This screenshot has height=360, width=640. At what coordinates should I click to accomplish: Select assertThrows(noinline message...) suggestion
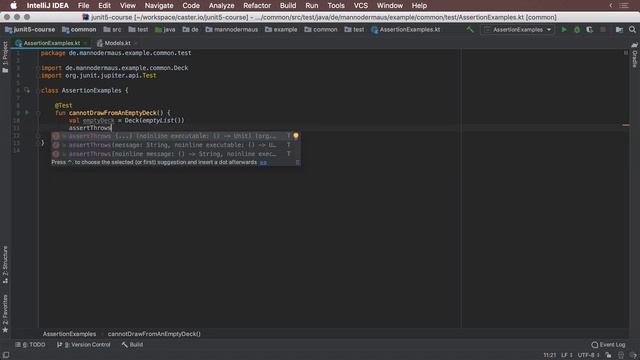(x=176, y=154)
